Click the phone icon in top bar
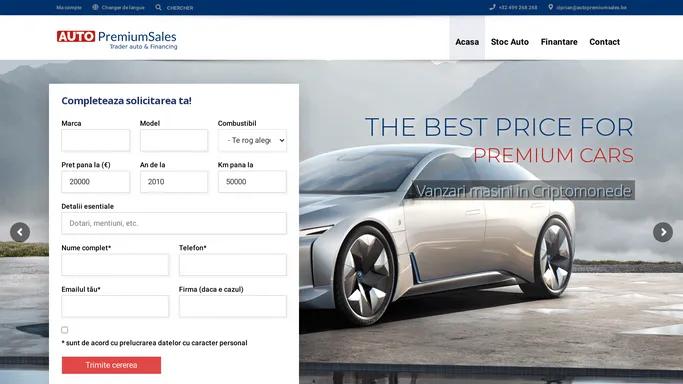This screenshot has height=384, width=683. click(x=492, y=7)
